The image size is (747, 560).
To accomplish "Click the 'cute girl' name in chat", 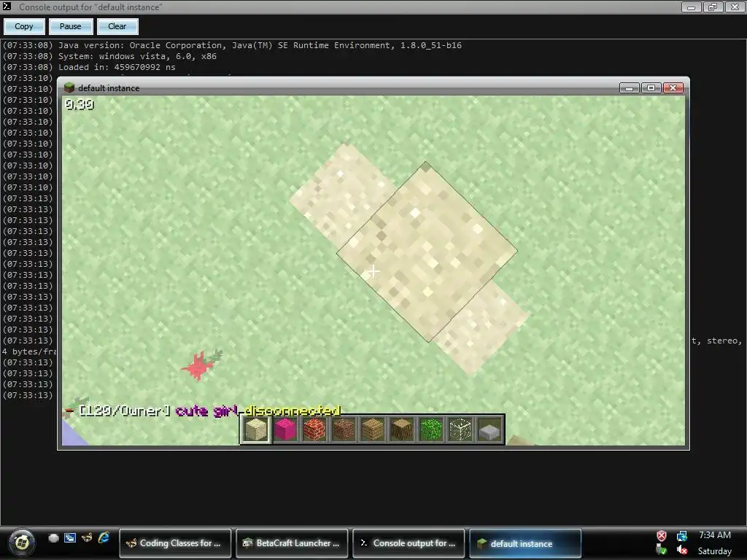I will coord(206,411).
